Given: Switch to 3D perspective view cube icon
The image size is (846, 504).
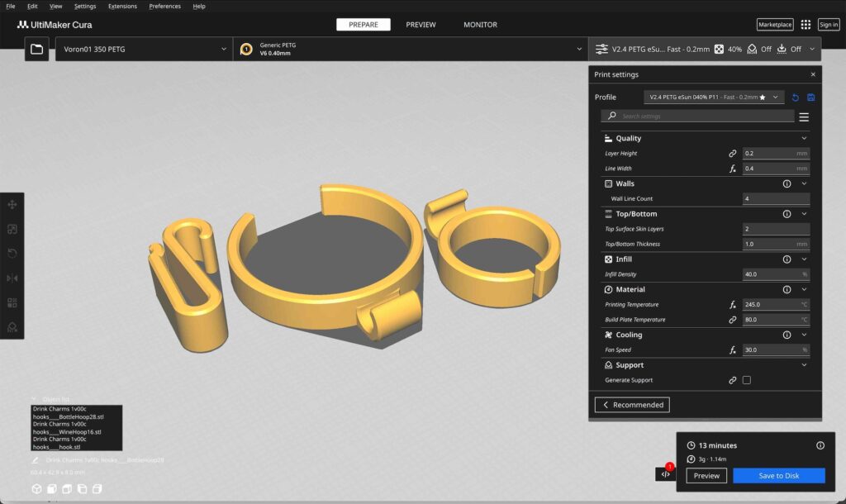Looking at the screenshot, I should click(x=36, y=489).
